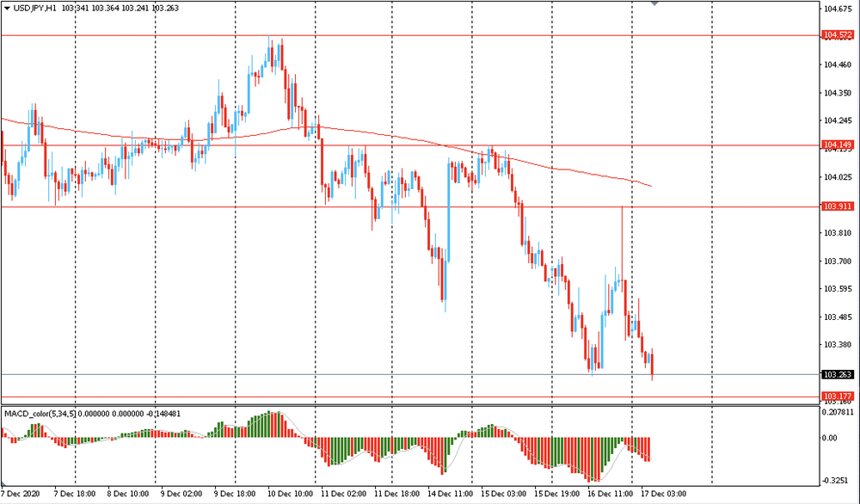
Task: Click the 103.810 value on price scale
Action: (x=838, y=233)
